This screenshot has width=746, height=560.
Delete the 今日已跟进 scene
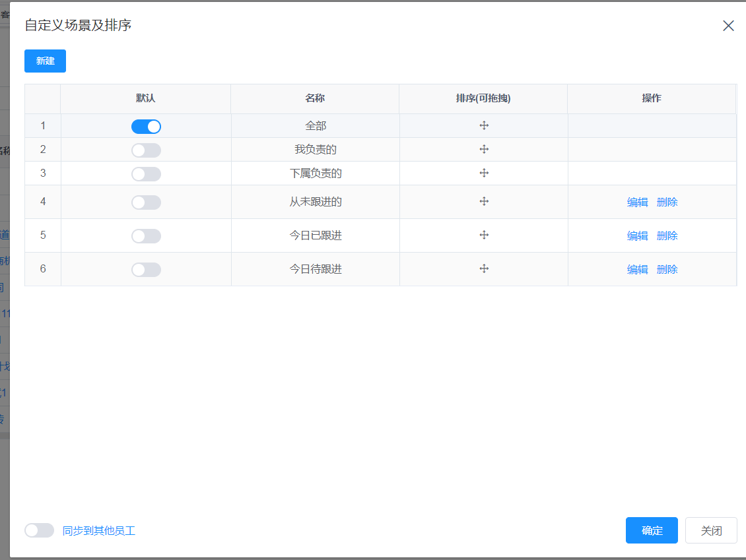[x=667, y=236]
